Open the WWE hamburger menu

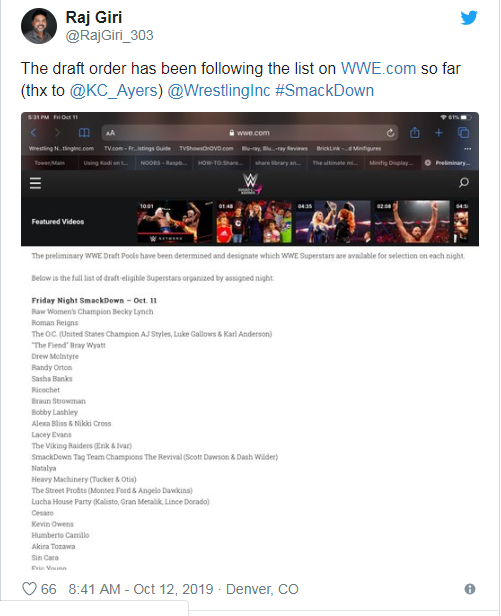pos(35,183)
